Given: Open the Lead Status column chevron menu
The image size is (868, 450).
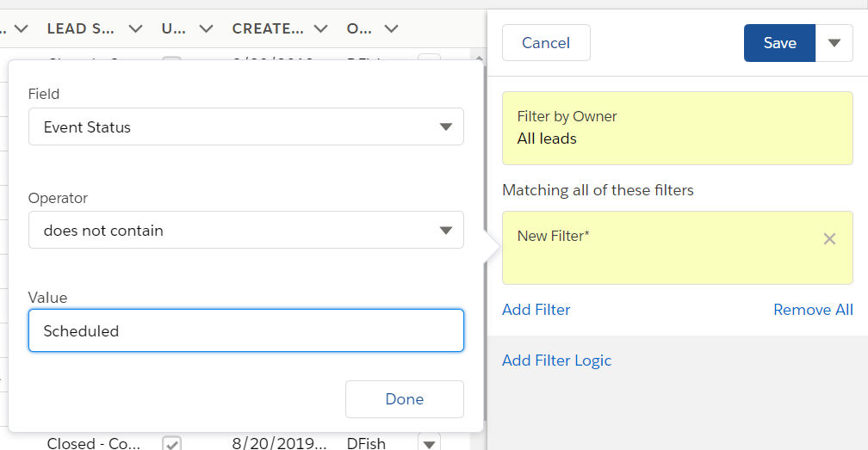Looking at the screenshot, I should point(135,28).
